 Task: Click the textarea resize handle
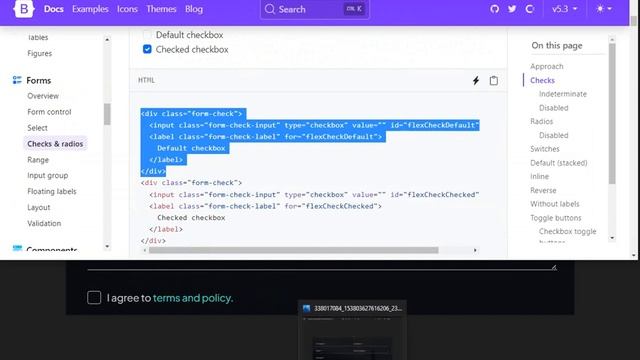553,267
